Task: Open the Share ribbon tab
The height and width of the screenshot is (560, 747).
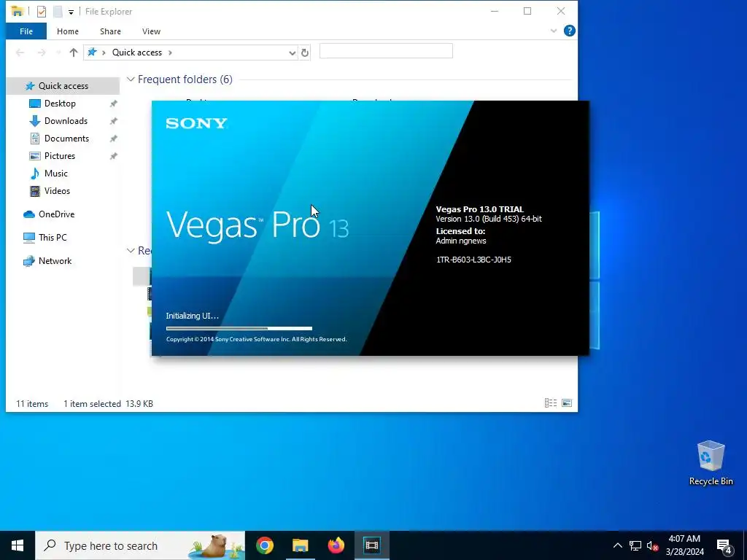Action: point(110,31)
